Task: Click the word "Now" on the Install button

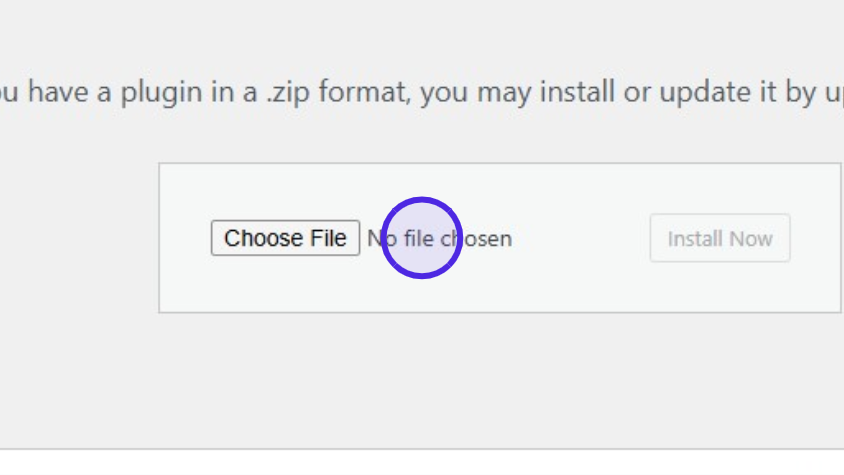Action: pyautogui.click(x=750, y=239)
